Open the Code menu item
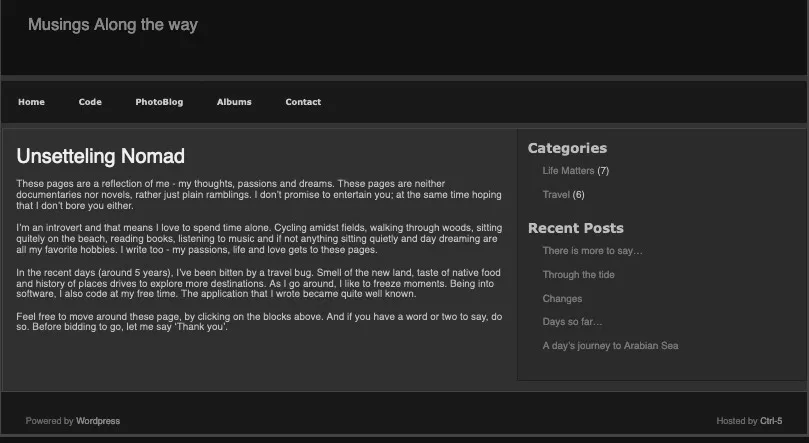 [90, 102]
